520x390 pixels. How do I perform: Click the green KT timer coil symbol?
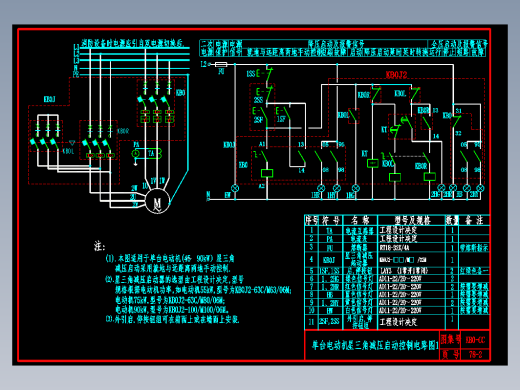pyautogui.click(x=372, y=163)
